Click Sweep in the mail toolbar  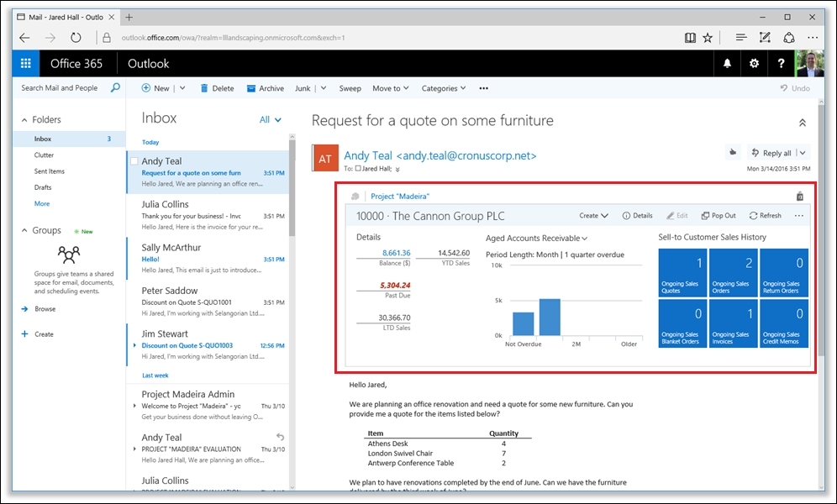(350, 88)
